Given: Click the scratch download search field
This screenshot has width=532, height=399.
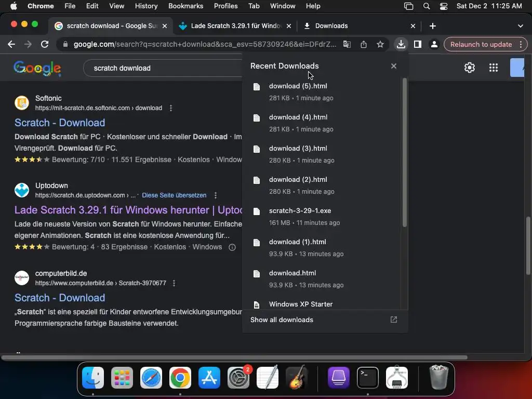Looking at the screenshot, I should coord(163,68).
